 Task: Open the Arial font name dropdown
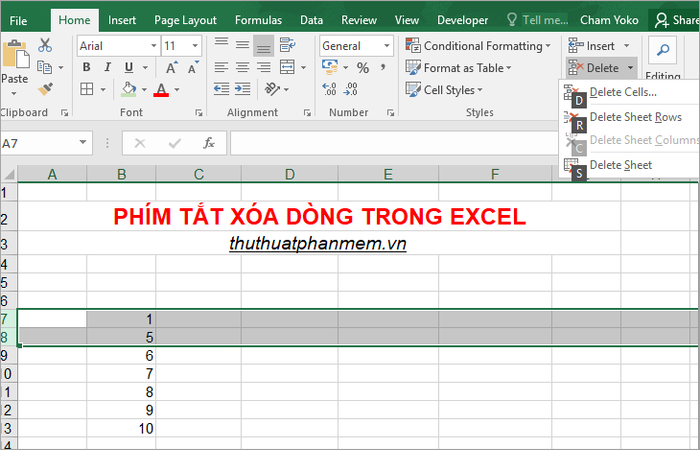pos(153,46)
